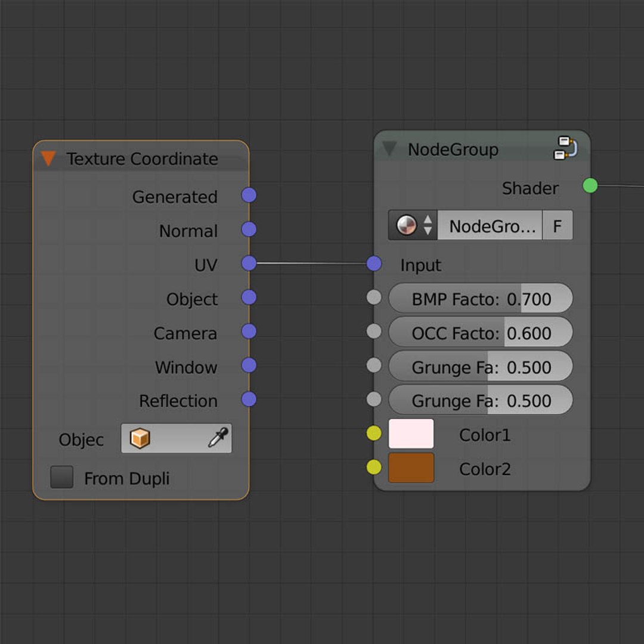Click the UV output socket
644x644 pixels.
[x=249, y=263]
